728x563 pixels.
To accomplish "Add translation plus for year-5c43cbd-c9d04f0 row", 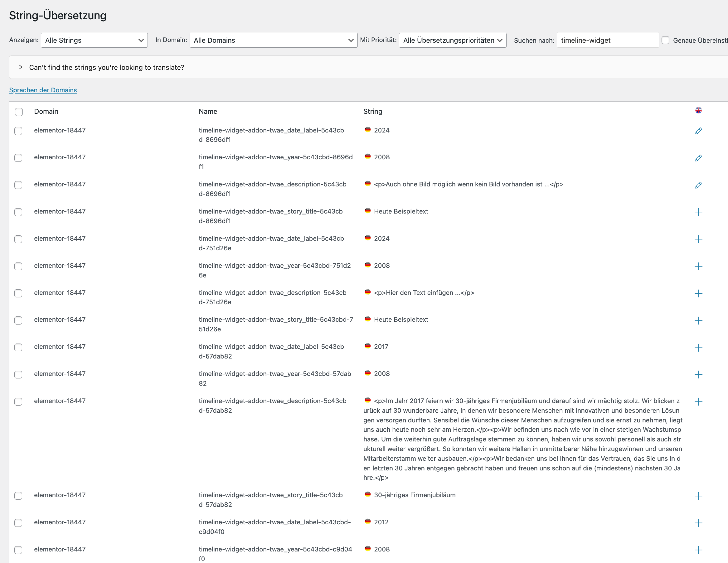I will point(698,550).
